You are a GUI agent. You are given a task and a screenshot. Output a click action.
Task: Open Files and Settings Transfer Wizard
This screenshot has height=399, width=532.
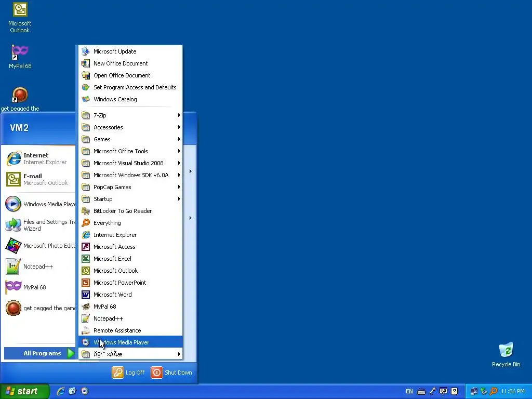[39, 225]
